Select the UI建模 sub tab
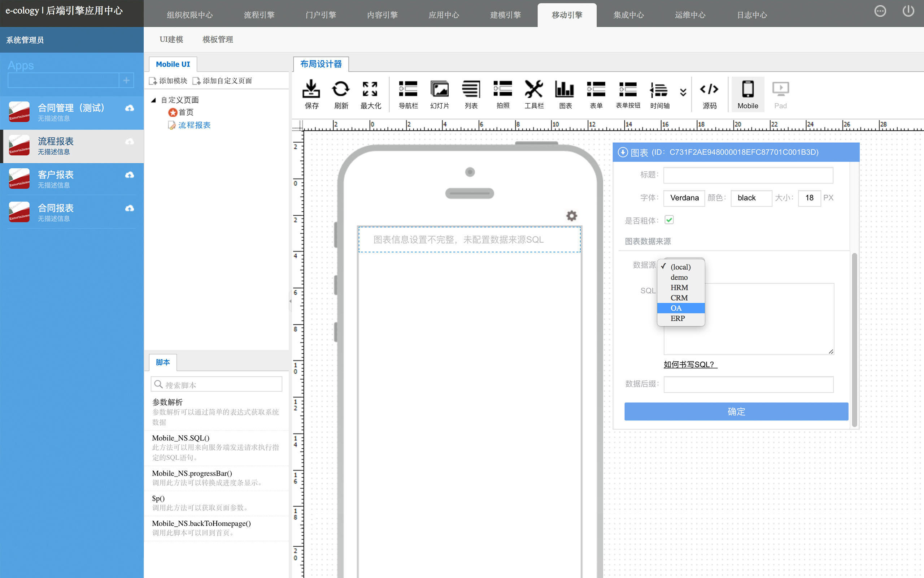924x578 pixels. coord(171,39)
